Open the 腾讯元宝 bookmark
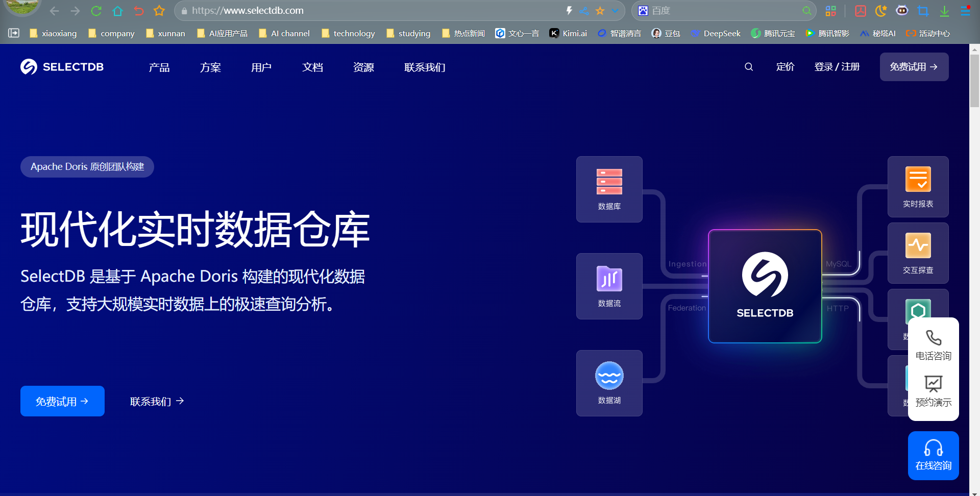Screen dimensions: 980x496 773,33
